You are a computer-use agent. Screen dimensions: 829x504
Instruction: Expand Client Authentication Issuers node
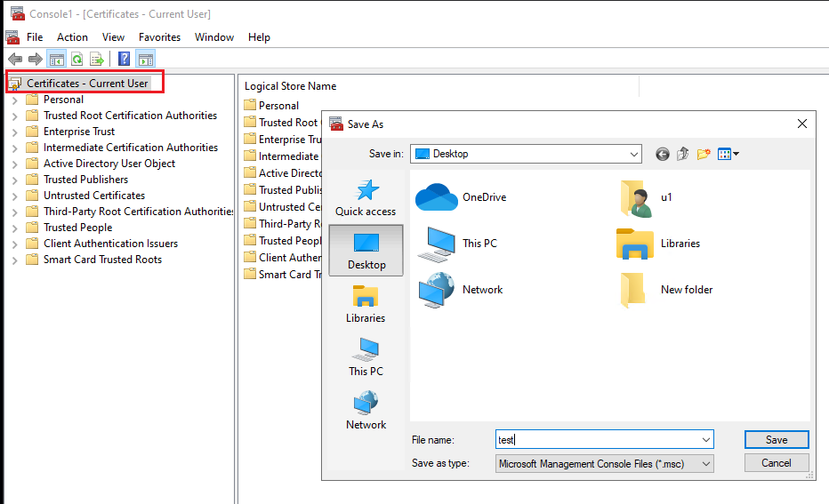[x=15, y=244]
